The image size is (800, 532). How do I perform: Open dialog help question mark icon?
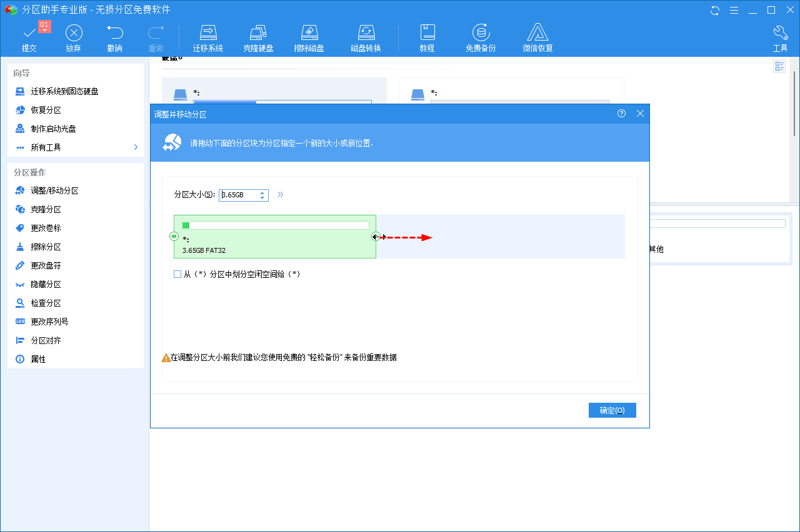pyautogui.click(x=621, y=114)
